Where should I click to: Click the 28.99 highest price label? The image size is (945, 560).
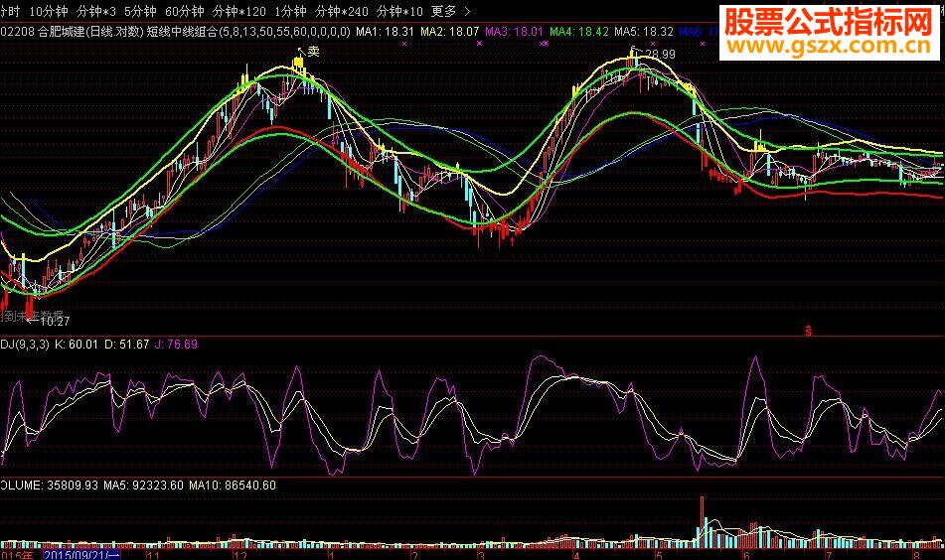(661, 55)
